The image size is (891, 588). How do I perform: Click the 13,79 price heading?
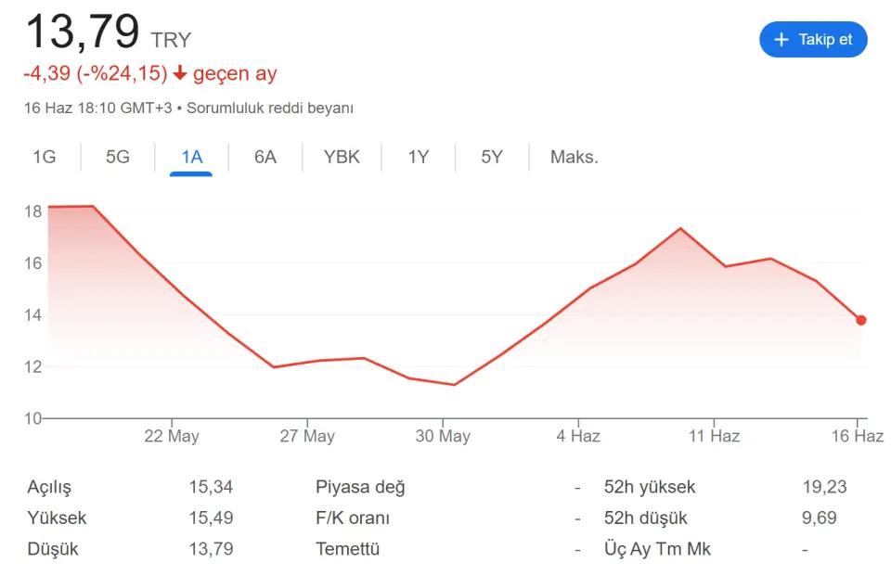tap(82, 32)
